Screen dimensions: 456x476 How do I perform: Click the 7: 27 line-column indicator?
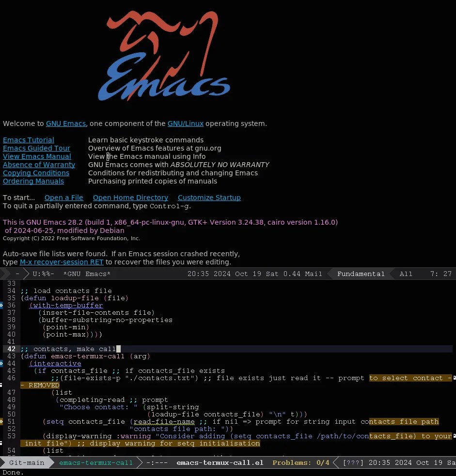(x=441, y=274)
